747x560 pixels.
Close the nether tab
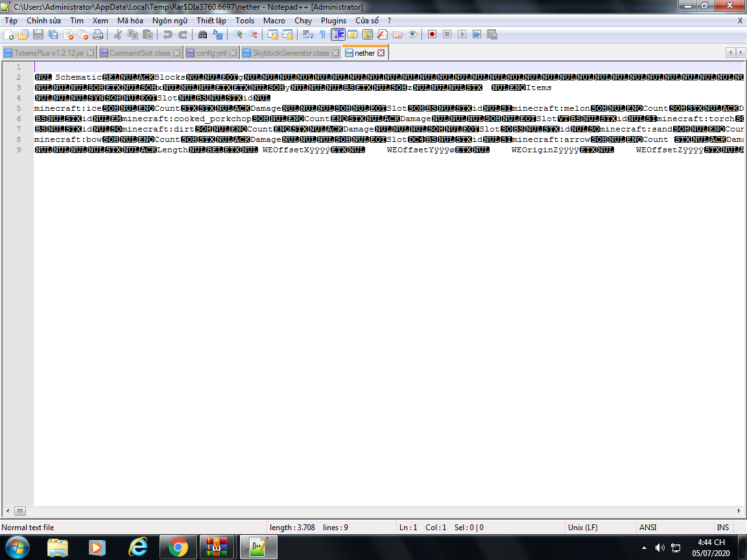(x=381, y=53)
